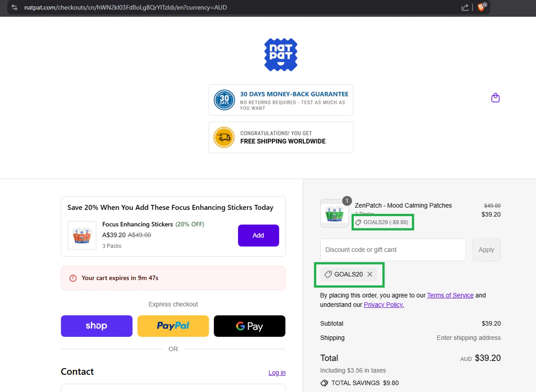Click the 30 Days Money-Back Guarantee banner text

point(294,94)
